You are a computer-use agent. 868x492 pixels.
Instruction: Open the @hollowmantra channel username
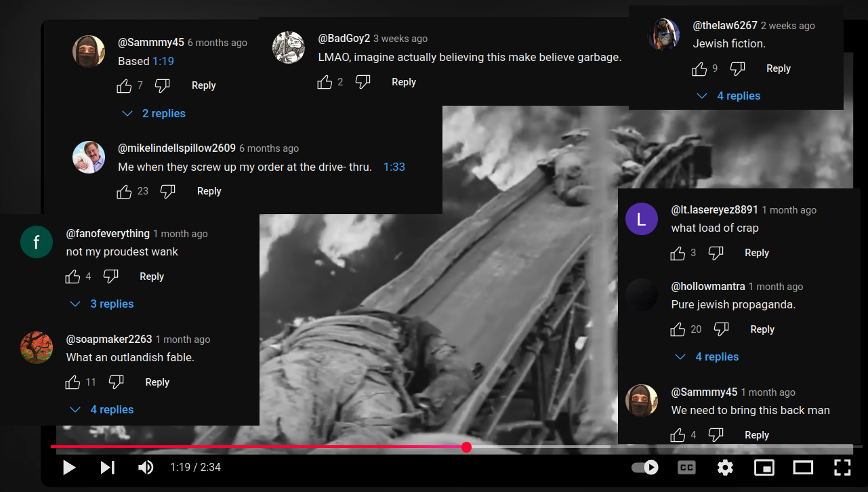[708, 286]
